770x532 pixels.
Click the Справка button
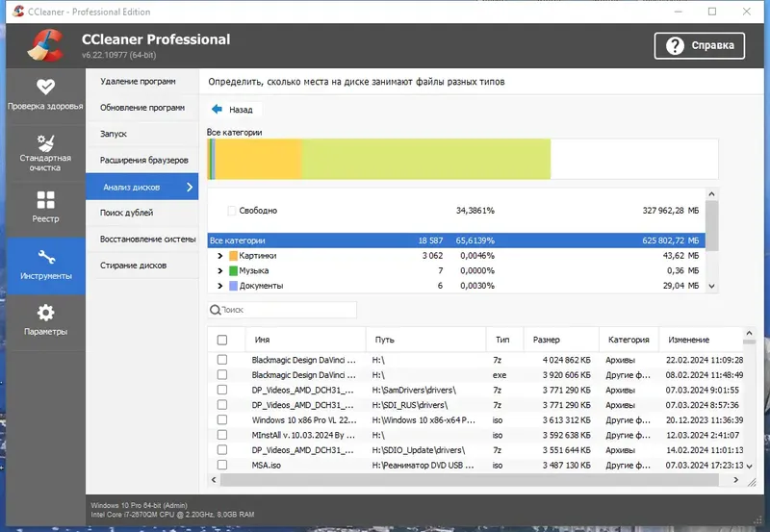click(700, 45)
